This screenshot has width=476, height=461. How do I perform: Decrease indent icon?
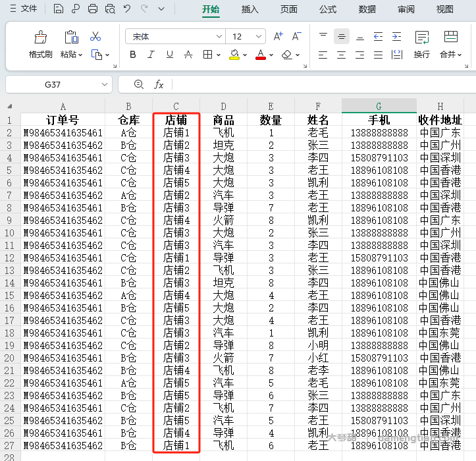(x=379, y=37)
